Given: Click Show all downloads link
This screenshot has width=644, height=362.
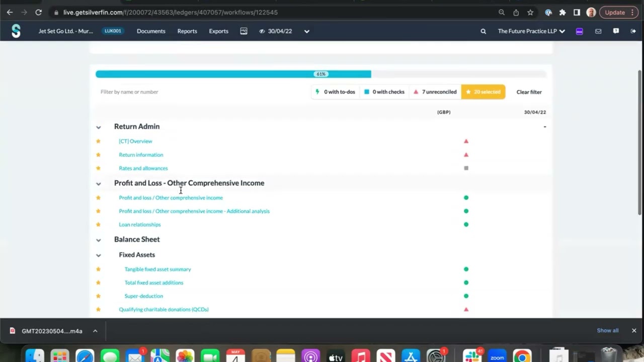Looking at the screenshot, I should pos(608,331).
